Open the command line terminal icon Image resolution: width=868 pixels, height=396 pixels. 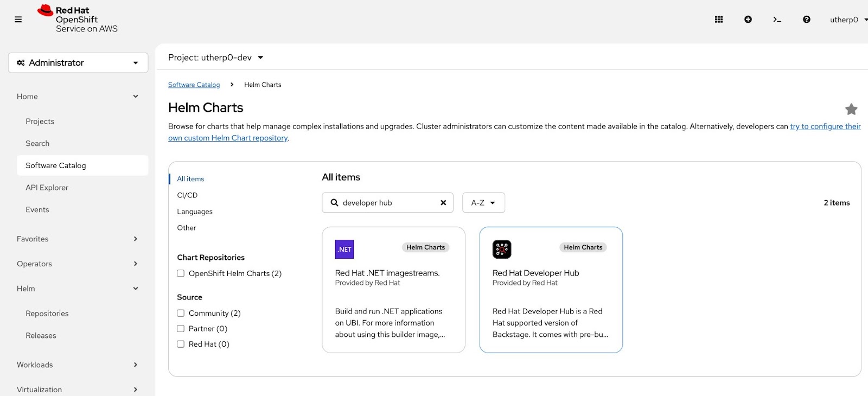pyautogui.click(x=777, y=20)
